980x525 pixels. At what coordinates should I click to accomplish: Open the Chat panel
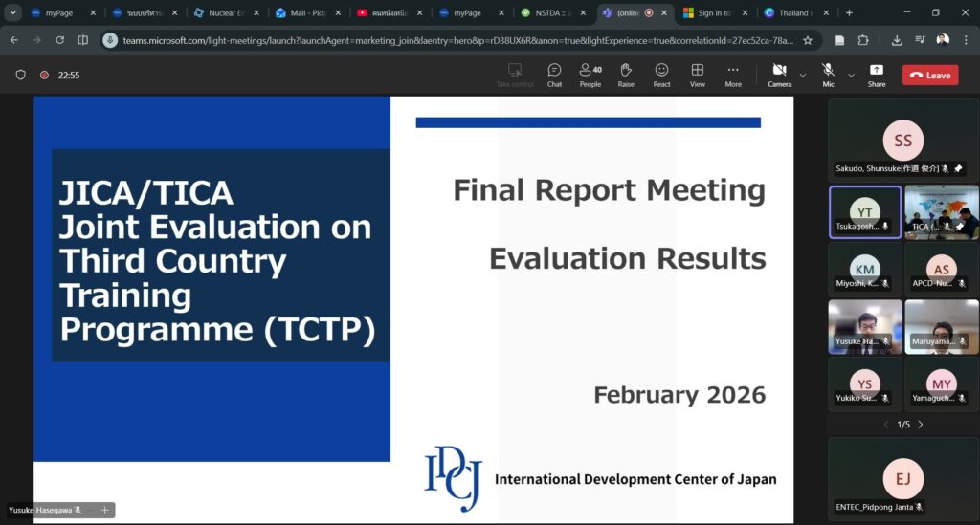[554, 75]
